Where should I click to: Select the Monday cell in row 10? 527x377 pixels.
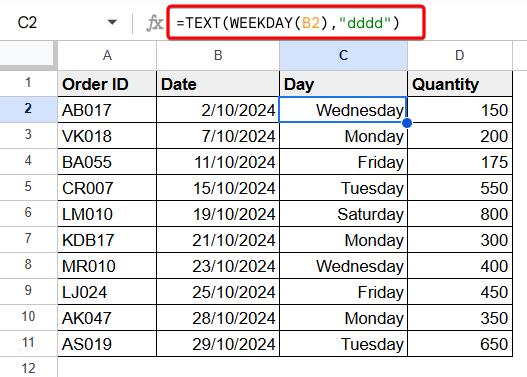point(343,318)
